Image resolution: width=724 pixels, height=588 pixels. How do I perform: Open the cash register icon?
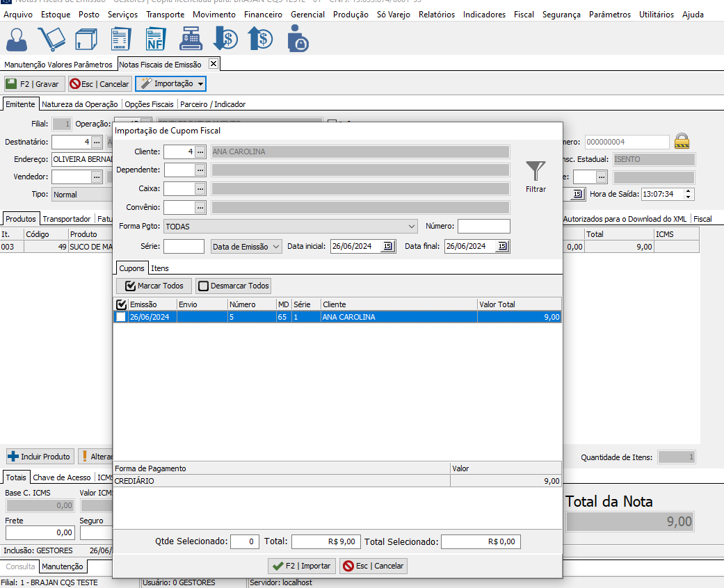click(x=190, y=38)
